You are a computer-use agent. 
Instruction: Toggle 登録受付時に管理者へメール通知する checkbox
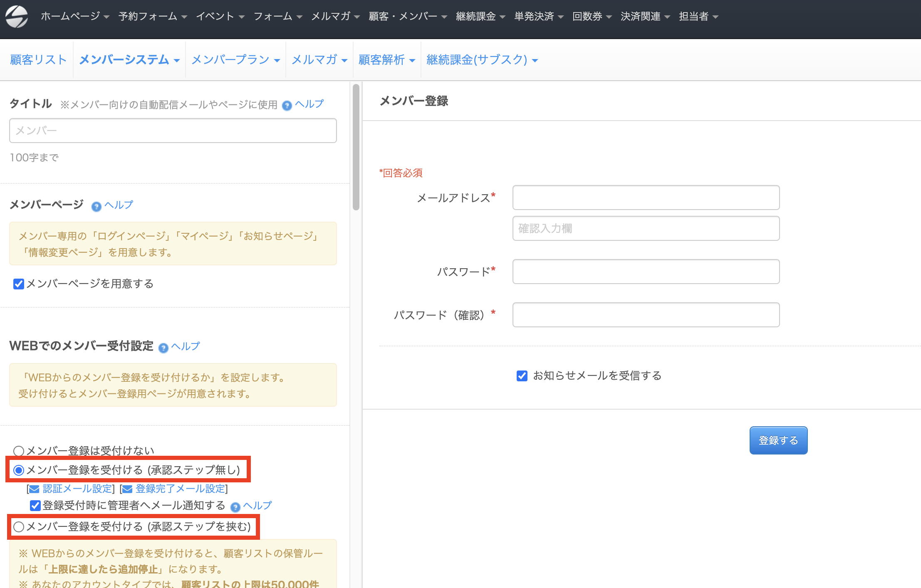35,506
